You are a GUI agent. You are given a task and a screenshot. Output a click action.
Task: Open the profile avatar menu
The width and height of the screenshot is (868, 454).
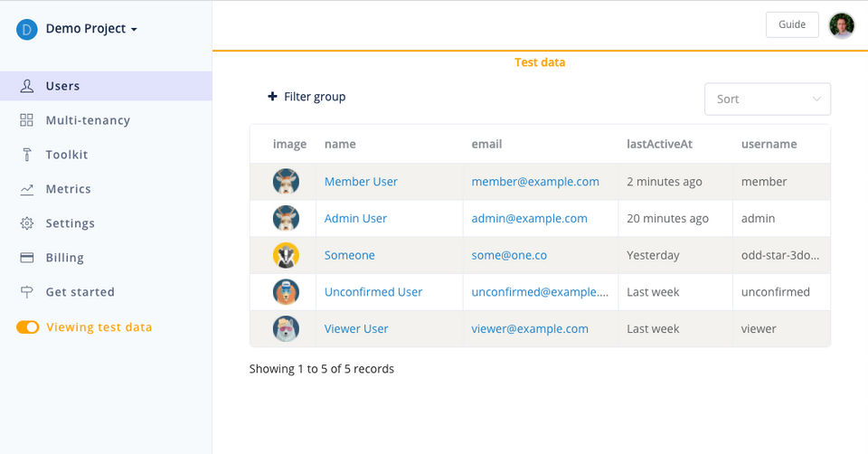click(842, 25)
